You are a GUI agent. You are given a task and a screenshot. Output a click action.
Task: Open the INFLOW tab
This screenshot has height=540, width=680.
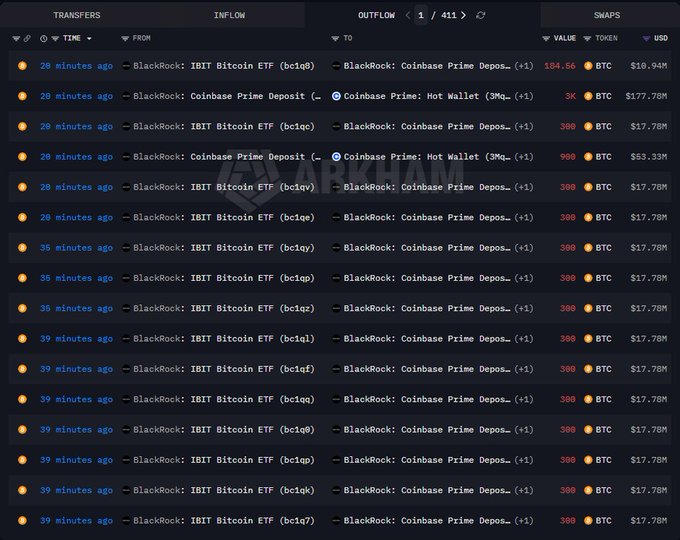click(x=229, y=15)
